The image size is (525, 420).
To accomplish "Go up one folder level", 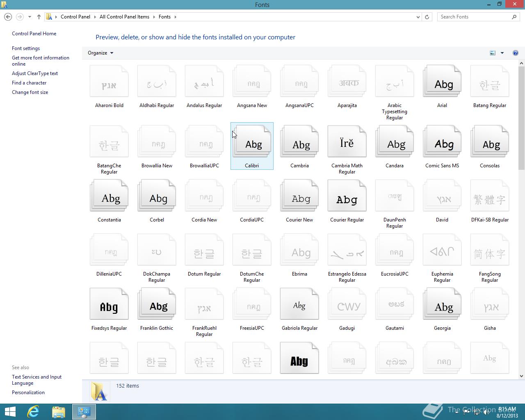I will [x=39, y=17].
